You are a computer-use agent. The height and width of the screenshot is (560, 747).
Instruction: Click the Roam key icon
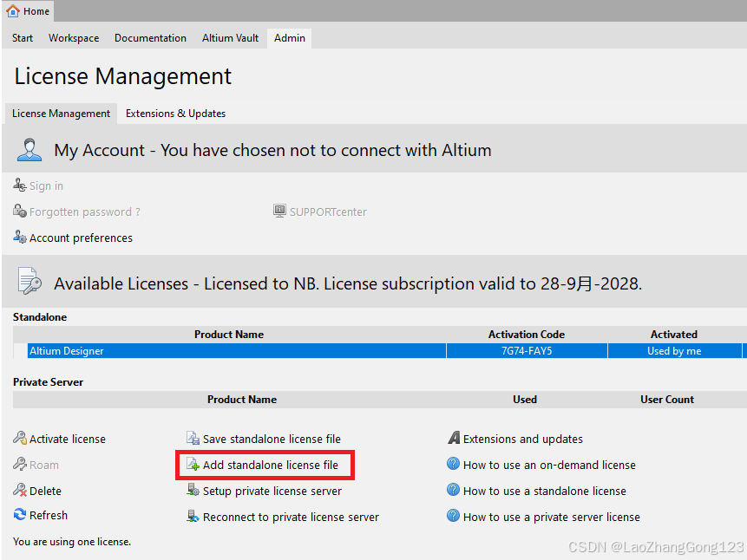pyautogui.click(x=20, y=464)
